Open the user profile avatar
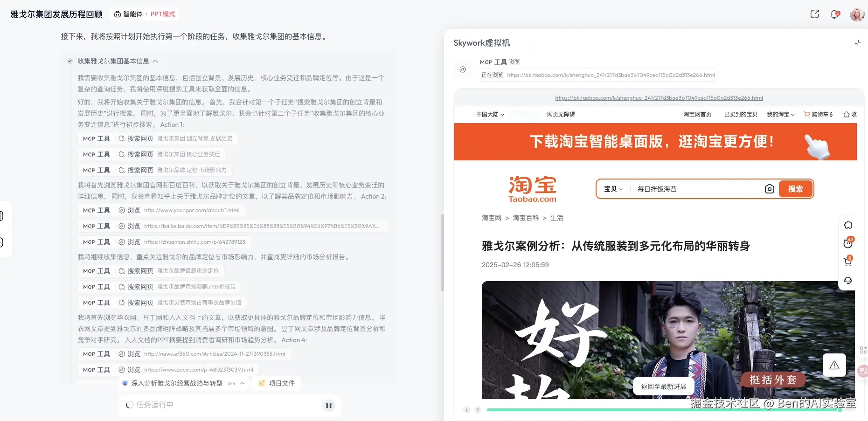Viewport: 868px width, 421px height. point(857,14)
